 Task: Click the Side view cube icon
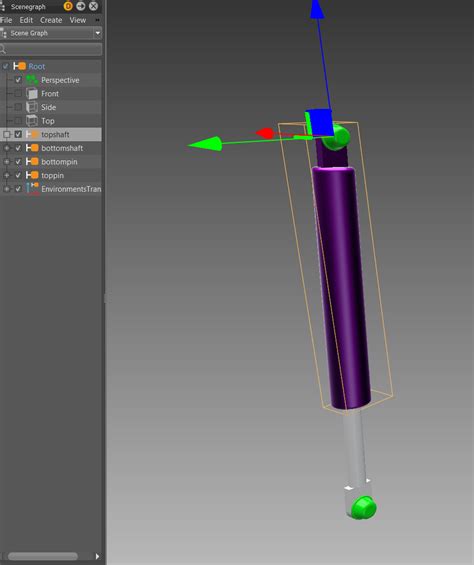32,107
